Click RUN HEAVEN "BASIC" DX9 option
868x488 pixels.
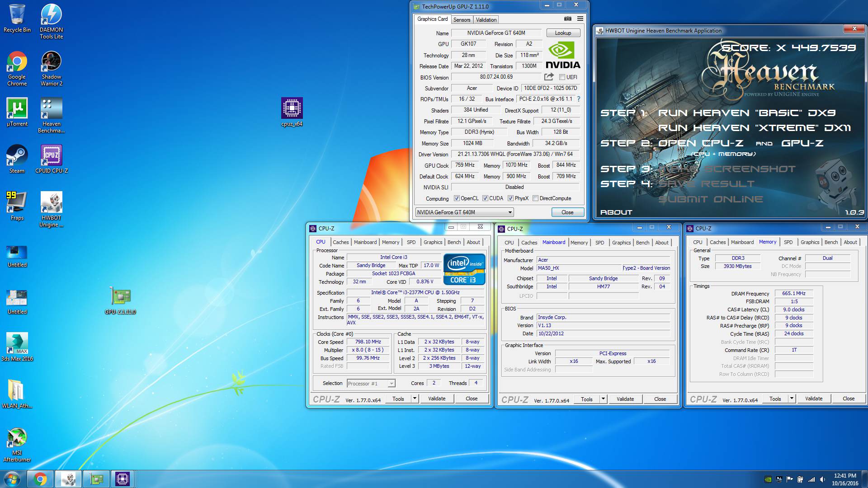[746, 113]
